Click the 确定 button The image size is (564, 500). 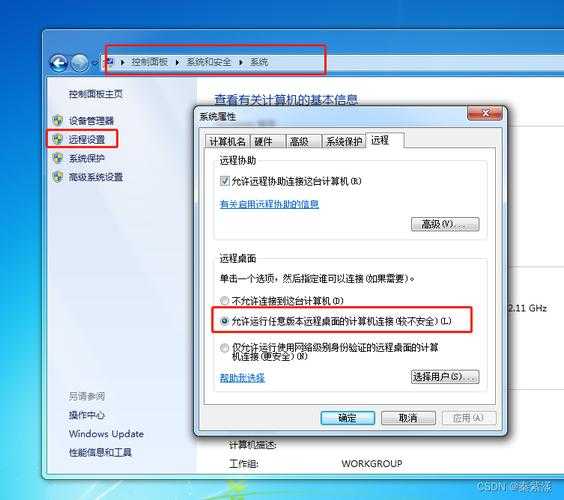coord(347,418)
